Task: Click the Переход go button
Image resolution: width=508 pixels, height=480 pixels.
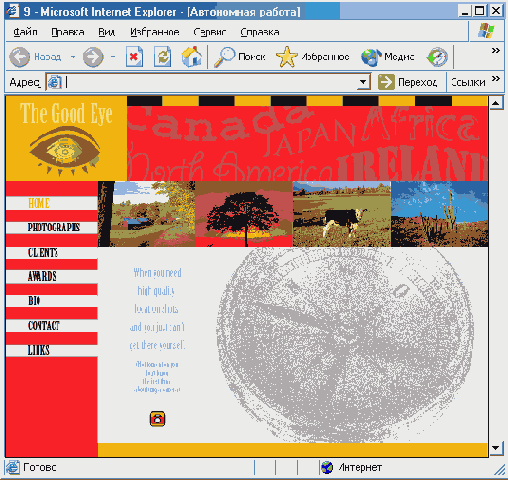Action: [408, 82]
